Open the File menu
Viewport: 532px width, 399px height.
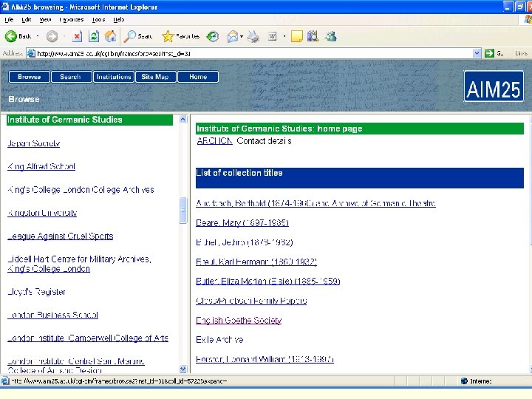pyautogui.click(x=9, y=20)
